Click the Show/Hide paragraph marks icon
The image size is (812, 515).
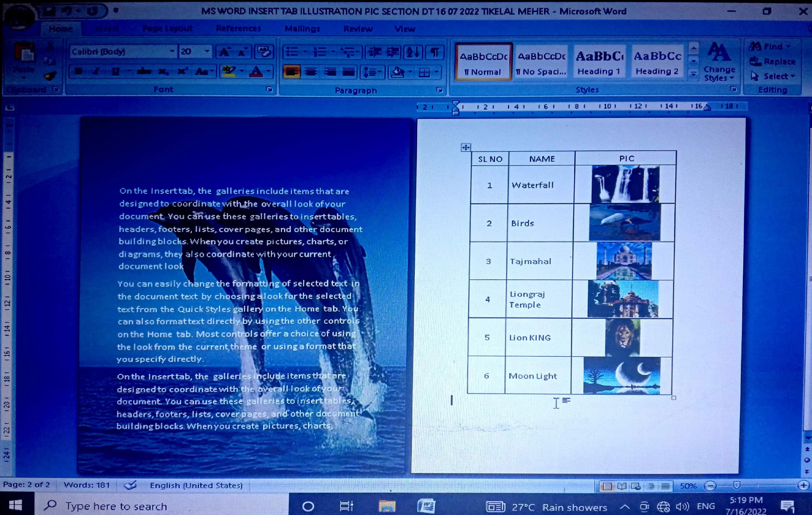pos(435,52)
